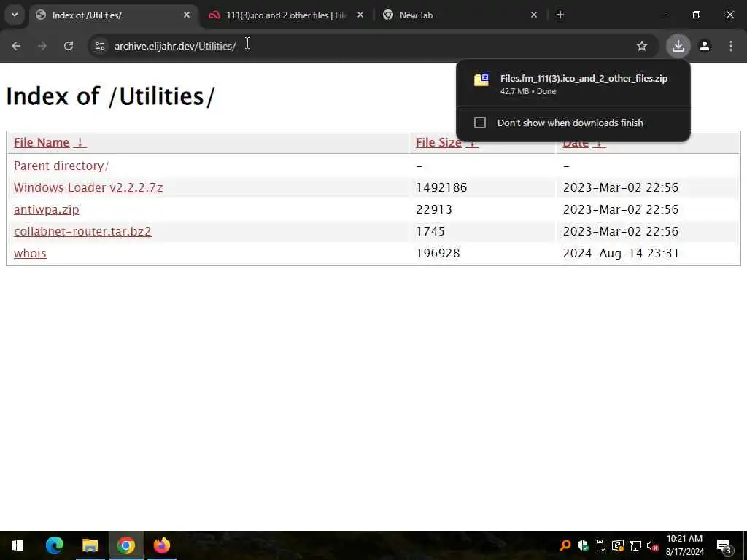The height and width of the screenshot is (560, 747).
Task: Download Windows Loader v2.2.2.7z
Action: pos(88,187)
